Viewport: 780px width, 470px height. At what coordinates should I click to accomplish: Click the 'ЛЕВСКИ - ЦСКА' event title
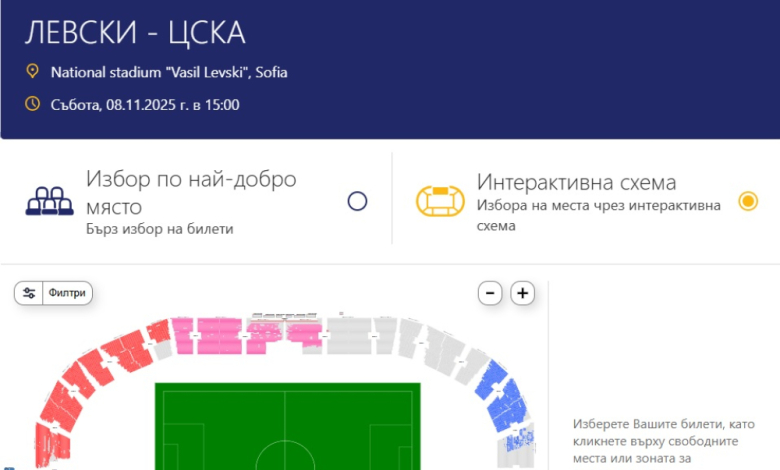(x=135, y=32)
